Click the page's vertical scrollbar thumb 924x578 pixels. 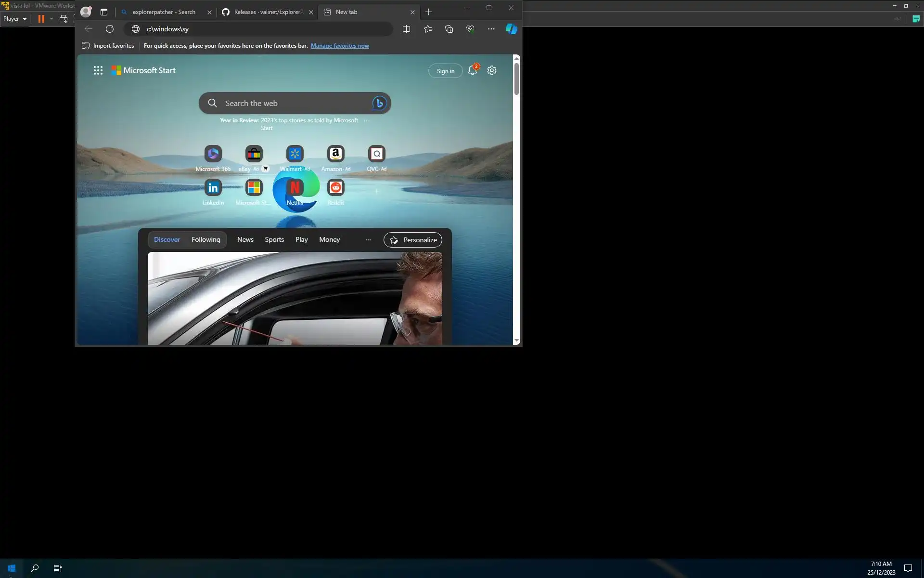click(x=516, y=79)
